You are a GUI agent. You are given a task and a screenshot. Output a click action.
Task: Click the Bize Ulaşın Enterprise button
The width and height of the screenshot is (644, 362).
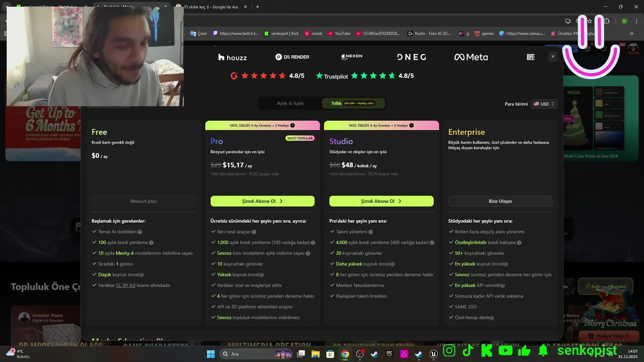point(500,201)
